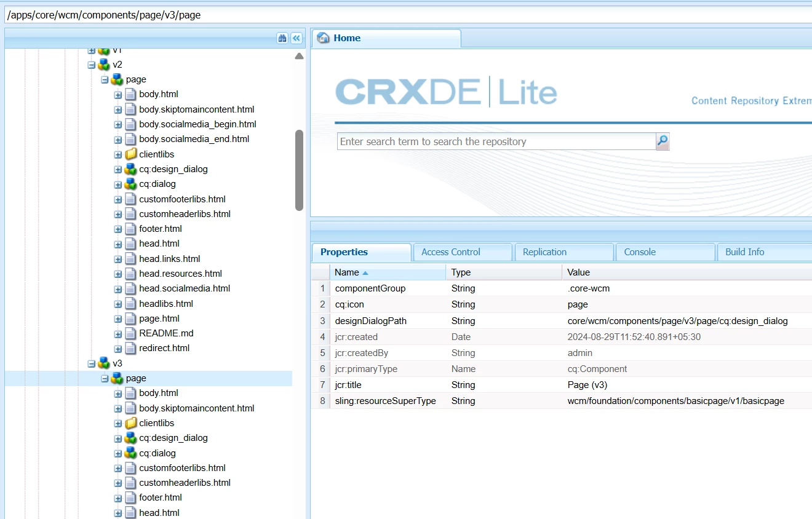Click the v2 cq:design_dialog node icon
Viewport: 812px width, 519px height.
pos(130,169)
